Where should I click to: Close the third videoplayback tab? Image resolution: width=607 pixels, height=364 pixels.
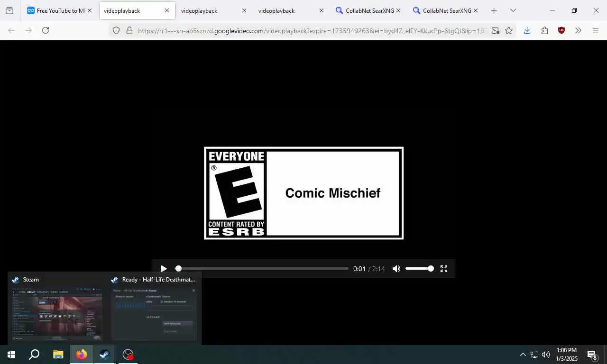(x=322, y=10)
